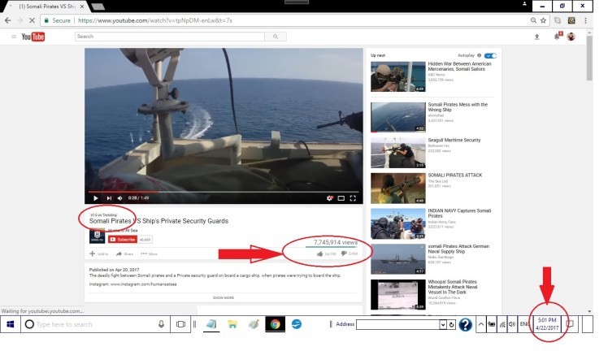Click Add to under video

pyautogui.click(x=99, y=254)
